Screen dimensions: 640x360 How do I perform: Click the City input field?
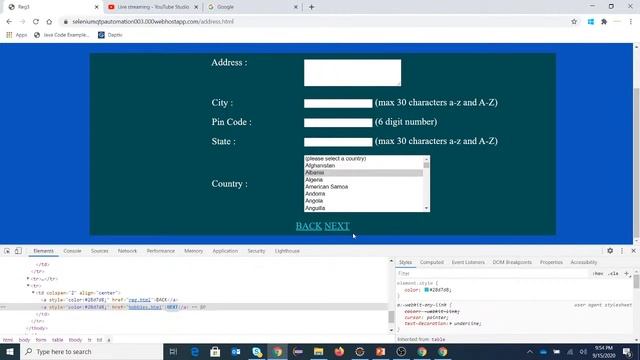[338, 103]
